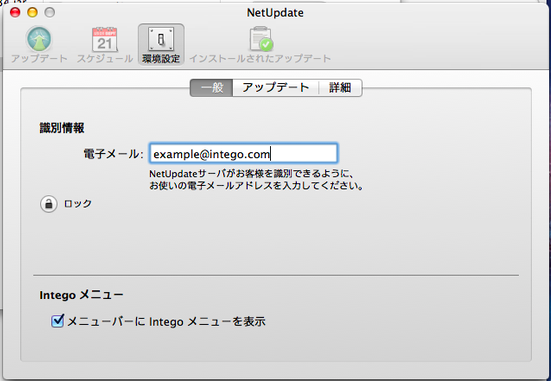Click the 電子メール: field label
Image resolution: width=551 pixels, height=381 pixels.
[x=113, y=154]
